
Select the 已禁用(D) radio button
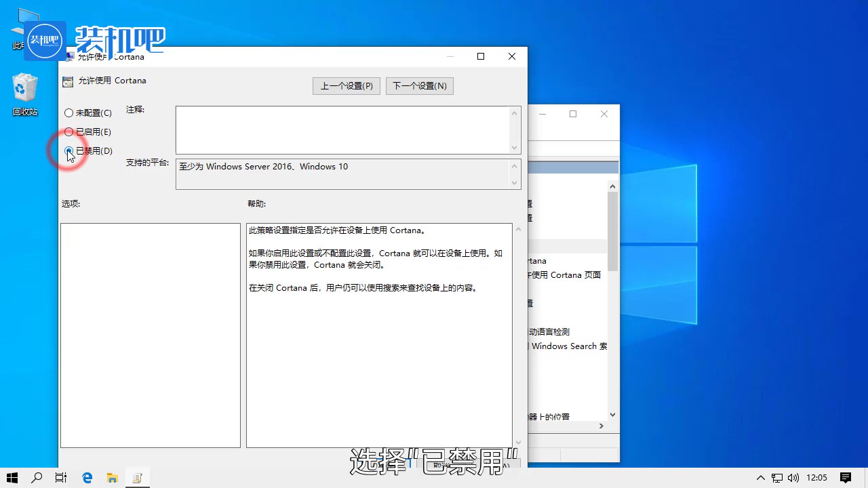tap(68, 150)
